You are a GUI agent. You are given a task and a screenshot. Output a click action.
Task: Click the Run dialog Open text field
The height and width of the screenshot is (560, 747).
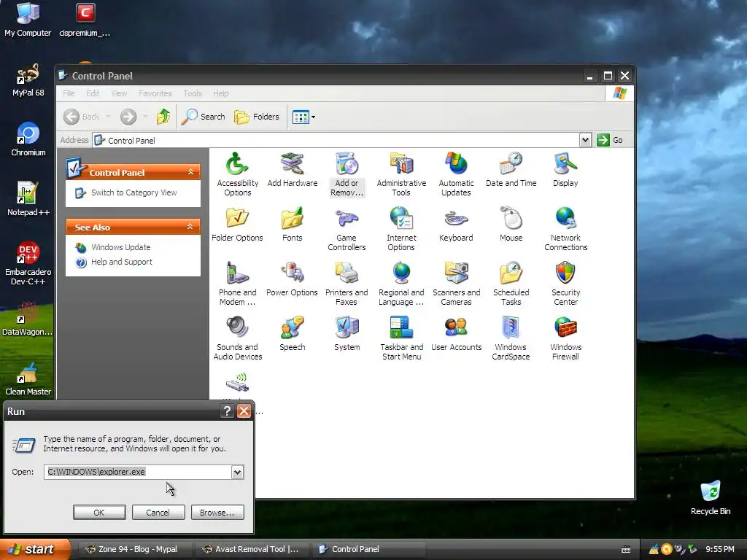pyautogui.click(x=138, y=472)
